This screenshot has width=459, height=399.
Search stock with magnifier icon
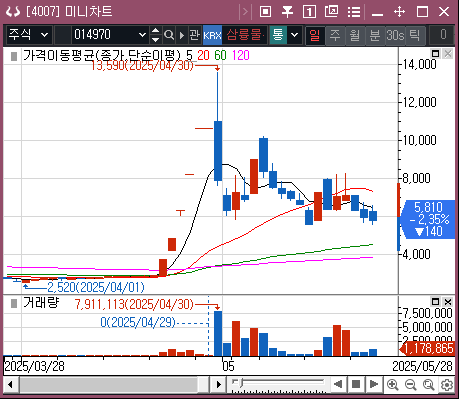point(169,35)
